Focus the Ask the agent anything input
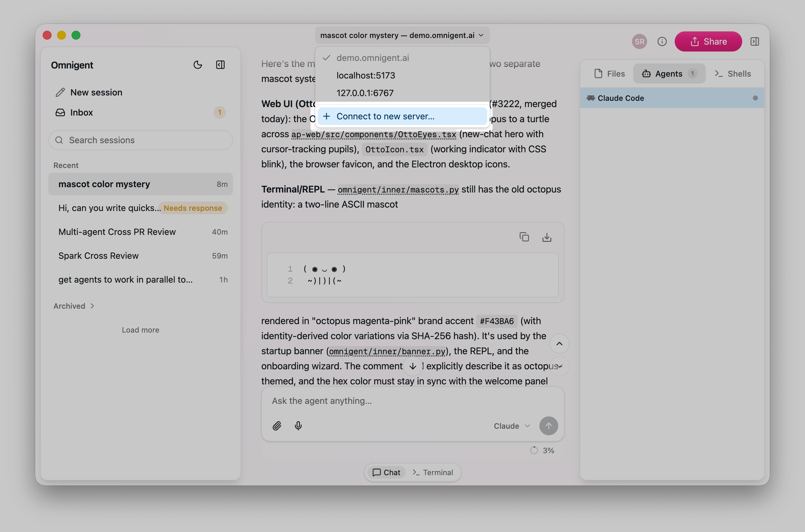This screenshot has width=805, height=532. coord(412,401)
